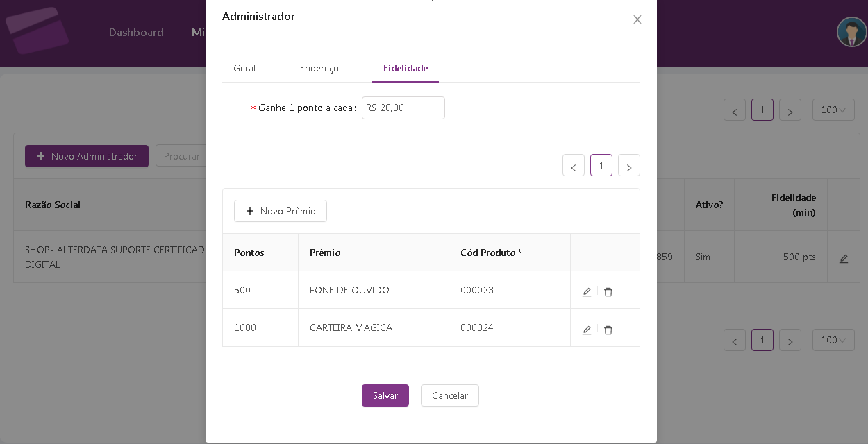Delete the FONE DE OUVIDO prize row
The height and width of the screenshot is (444, 868).
coord(608,292)
